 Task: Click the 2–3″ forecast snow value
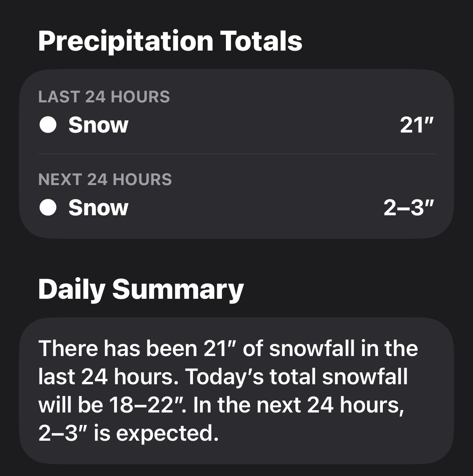tap(409, 207)
